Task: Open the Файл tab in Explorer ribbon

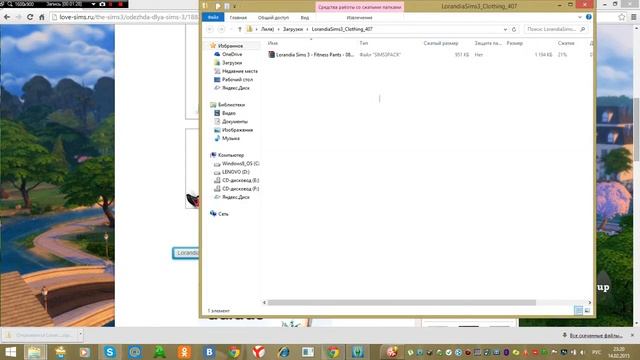Action: point(213,18)
